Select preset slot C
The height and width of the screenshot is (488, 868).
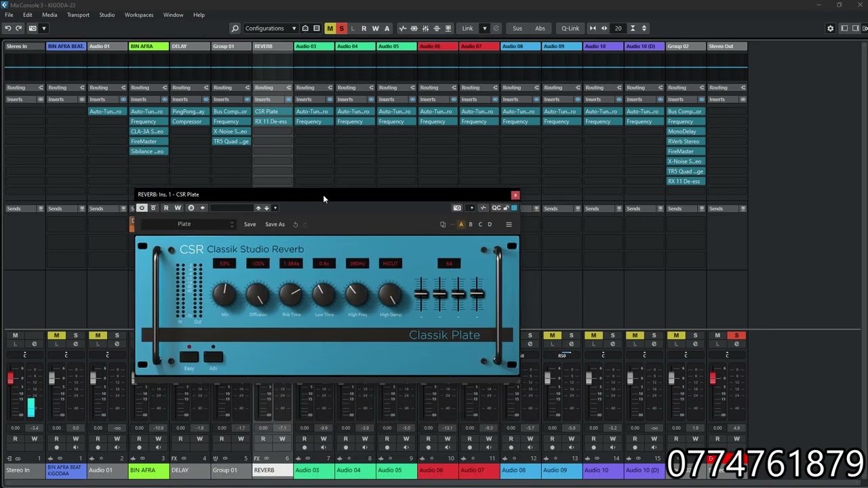point(480,224)
